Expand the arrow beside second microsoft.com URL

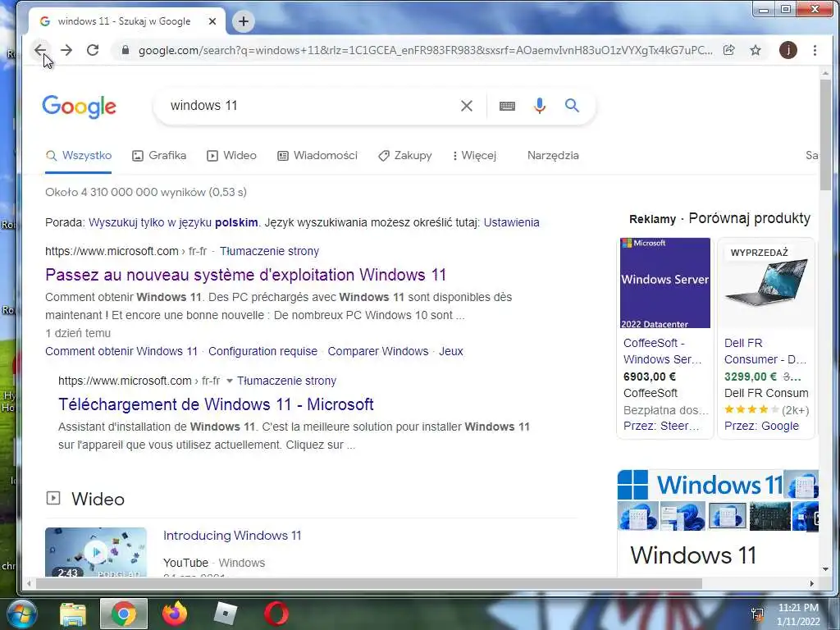tap(230, 381)
